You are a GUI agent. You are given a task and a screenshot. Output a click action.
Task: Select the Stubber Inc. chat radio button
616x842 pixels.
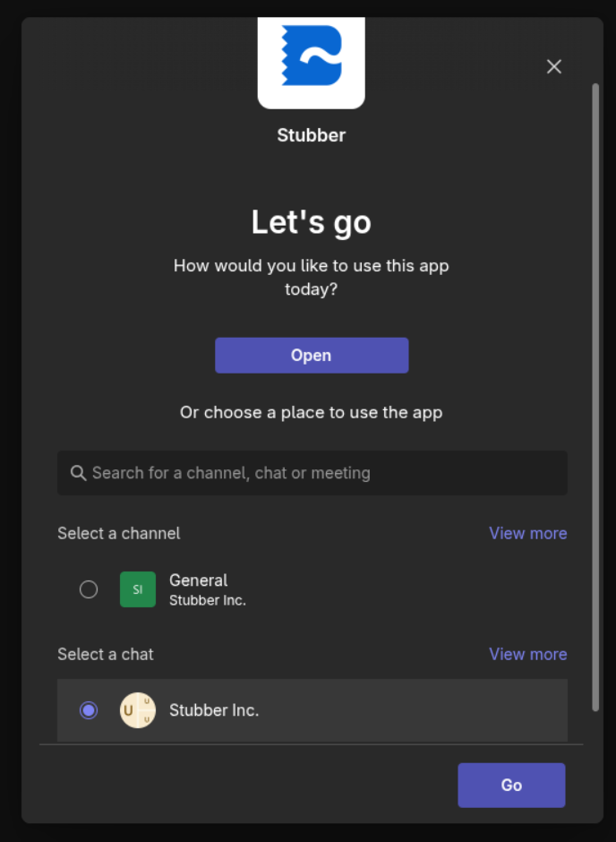(89, 710)
